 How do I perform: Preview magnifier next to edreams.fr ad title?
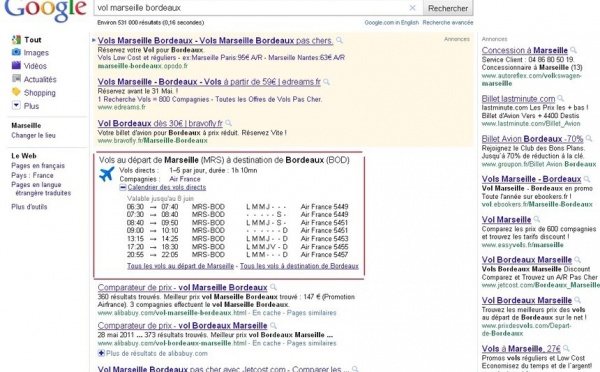(x=326, y=82)
